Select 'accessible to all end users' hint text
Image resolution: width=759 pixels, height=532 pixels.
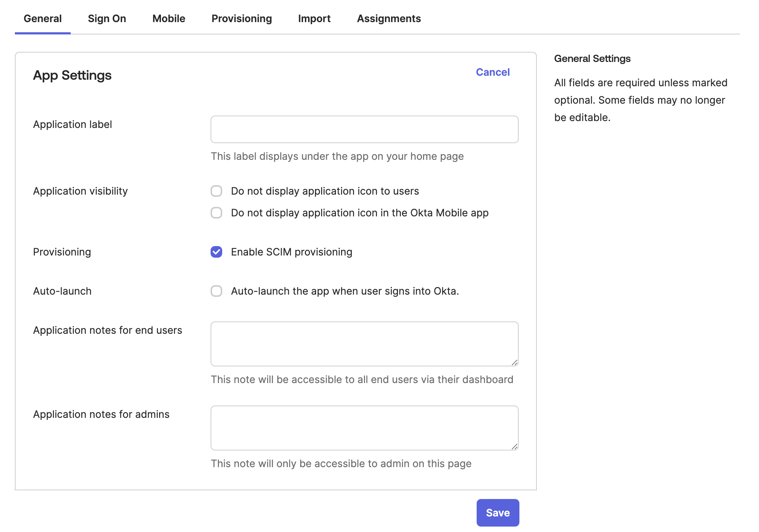click(362, 379)
